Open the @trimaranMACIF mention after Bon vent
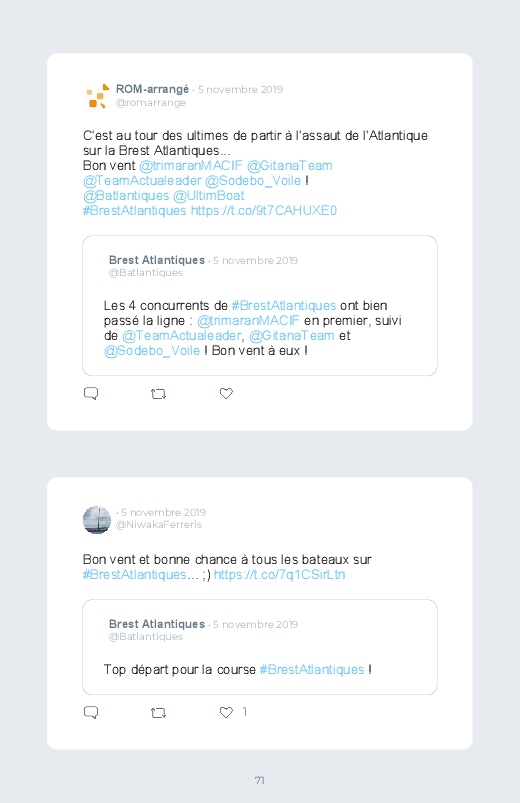 point(190,166)
